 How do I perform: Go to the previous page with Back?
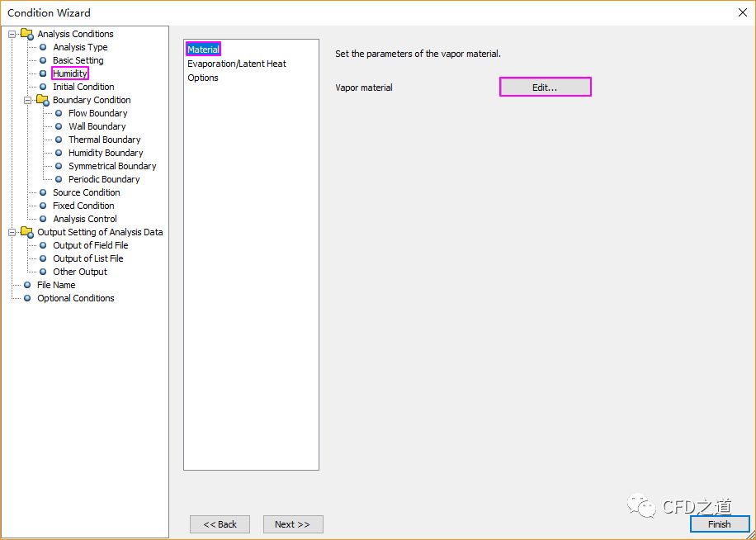tap(220, 524)
